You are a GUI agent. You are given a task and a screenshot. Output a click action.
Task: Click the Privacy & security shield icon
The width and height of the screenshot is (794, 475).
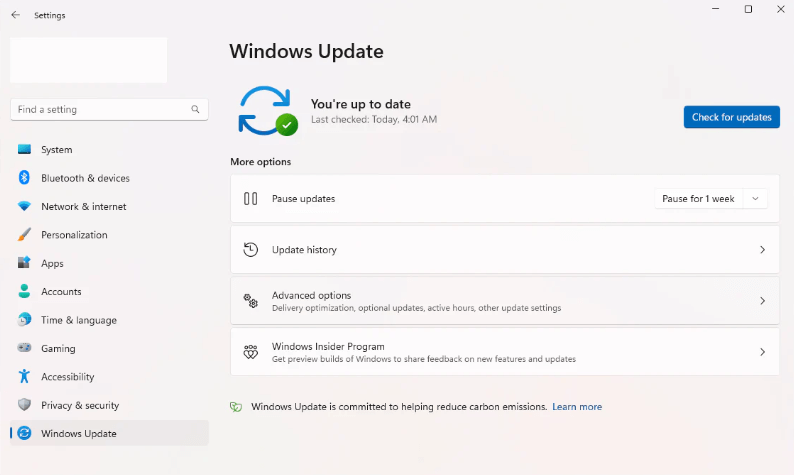(x=24, y=405)
